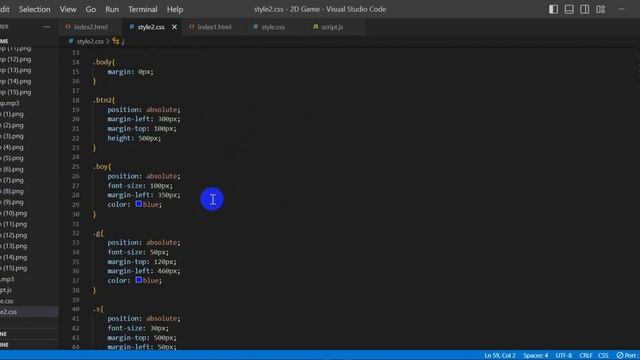This screenshot has width=640, height=360.
Task: Minimize the Visual Studio Code window
Action: (621, 9)
